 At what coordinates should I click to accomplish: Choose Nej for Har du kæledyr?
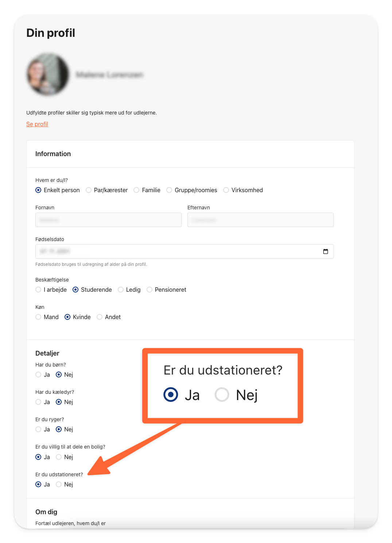click(59, 402)
